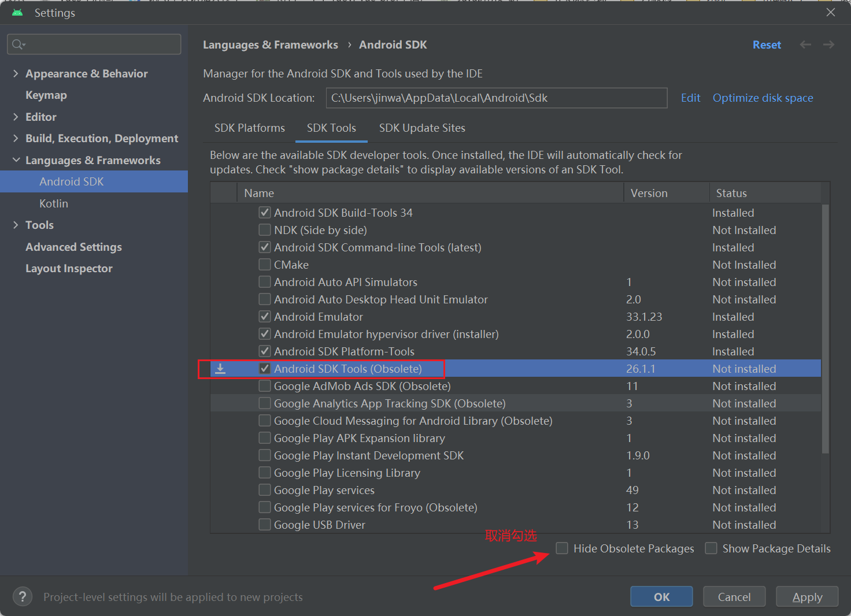Uncheck Android SDK Command-line Tools (latest)
851x616 pixels.
tap(265, 247)
